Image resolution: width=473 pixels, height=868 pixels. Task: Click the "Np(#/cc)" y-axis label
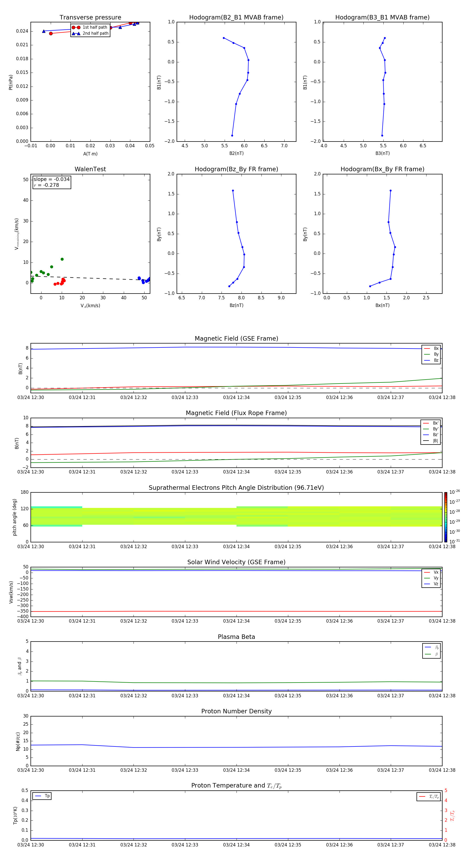point(18,741)
